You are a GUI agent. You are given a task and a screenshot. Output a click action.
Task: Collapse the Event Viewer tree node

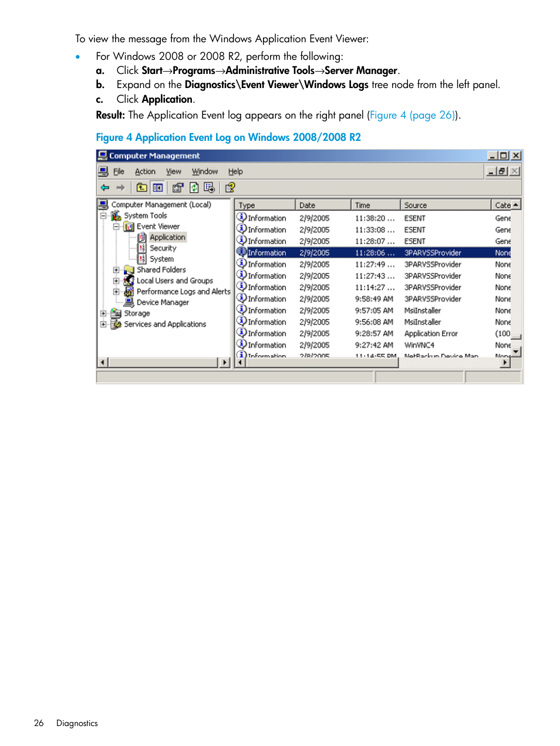coord(116,227)
